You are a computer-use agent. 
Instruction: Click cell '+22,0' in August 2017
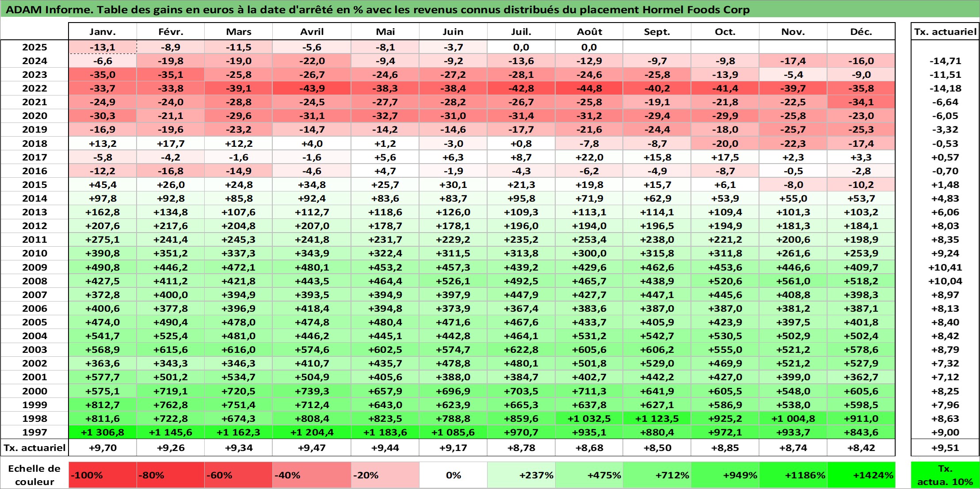pyautogui.click(x=589, y=157)
